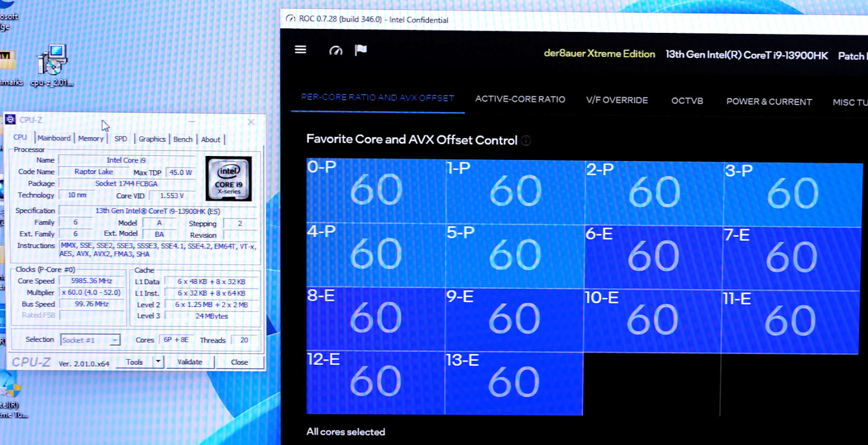This screenshot has width=868, height=445.
Task: Click the Close button in CPU-Z
Action: (x=240, y=362)
